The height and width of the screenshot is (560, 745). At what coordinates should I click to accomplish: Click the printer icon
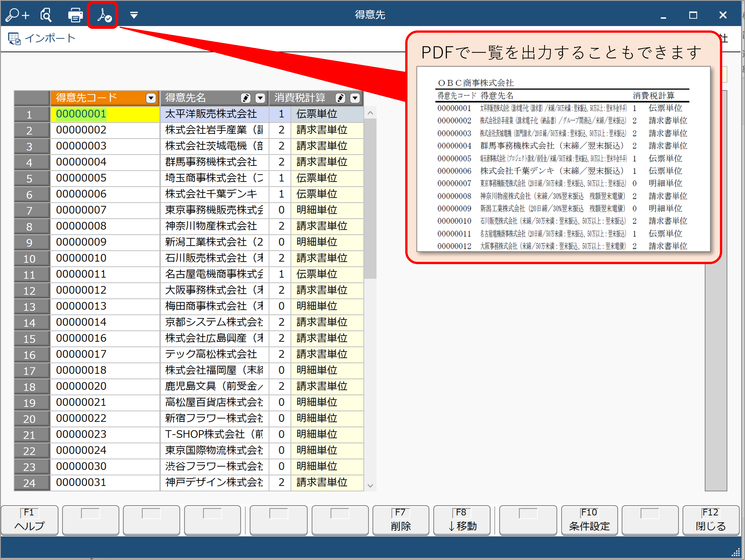coord(75,15)
